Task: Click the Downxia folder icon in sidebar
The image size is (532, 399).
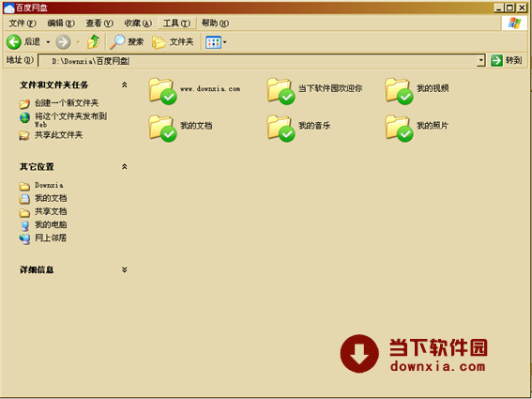Action: [24, 186]
